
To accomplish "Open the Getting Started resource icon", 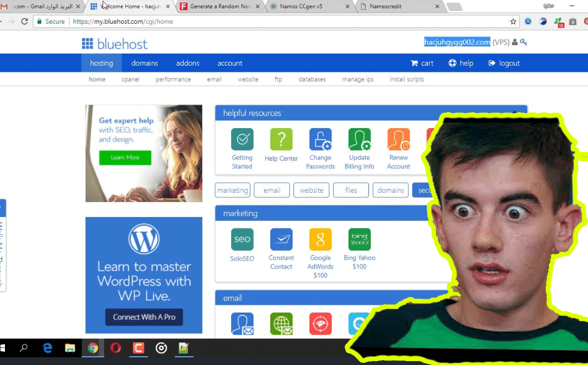I will (x=242, y=139).
